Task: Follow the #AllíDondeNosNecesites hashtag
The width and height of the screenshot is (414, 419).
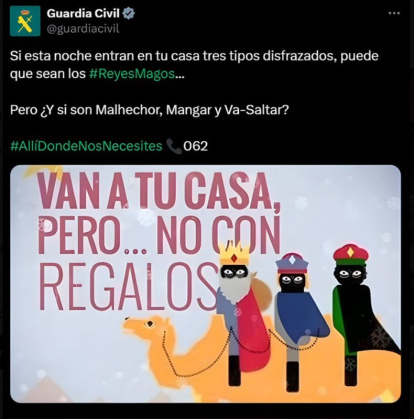Action: pos(86,146)
